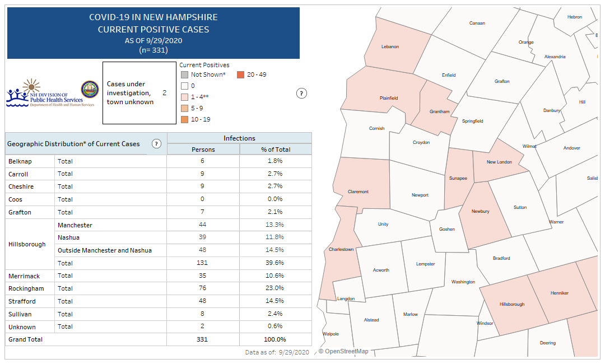The image size is (605, 364).
Task: Select the '20 - 49' legend swatch
Action: point(240,74)
